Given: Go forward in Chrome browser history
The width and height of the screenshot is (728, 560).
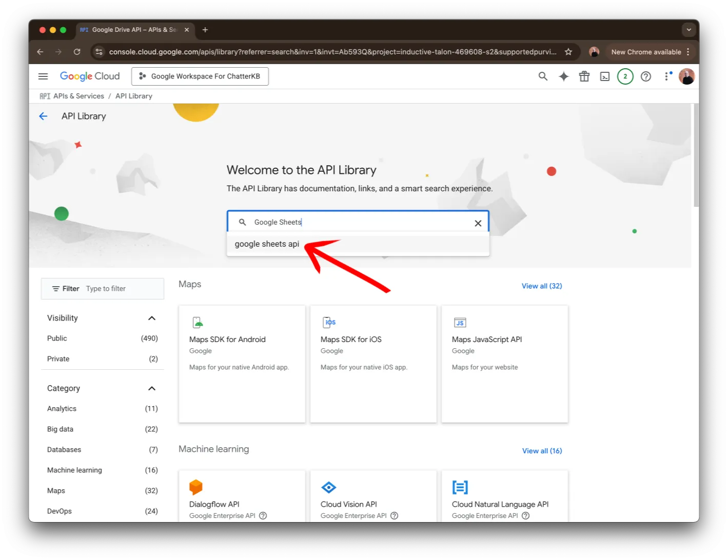Looking at the screenshot, I should click(x=58, y=52).
